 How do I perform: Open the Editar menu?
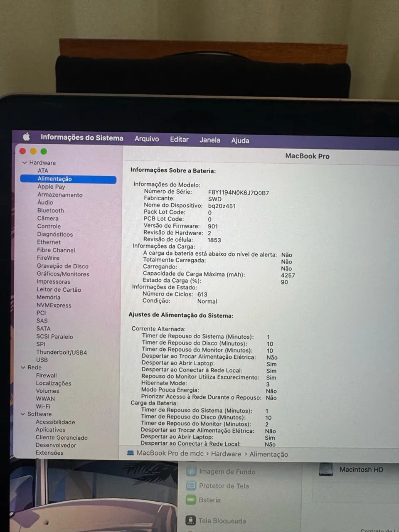179,139
